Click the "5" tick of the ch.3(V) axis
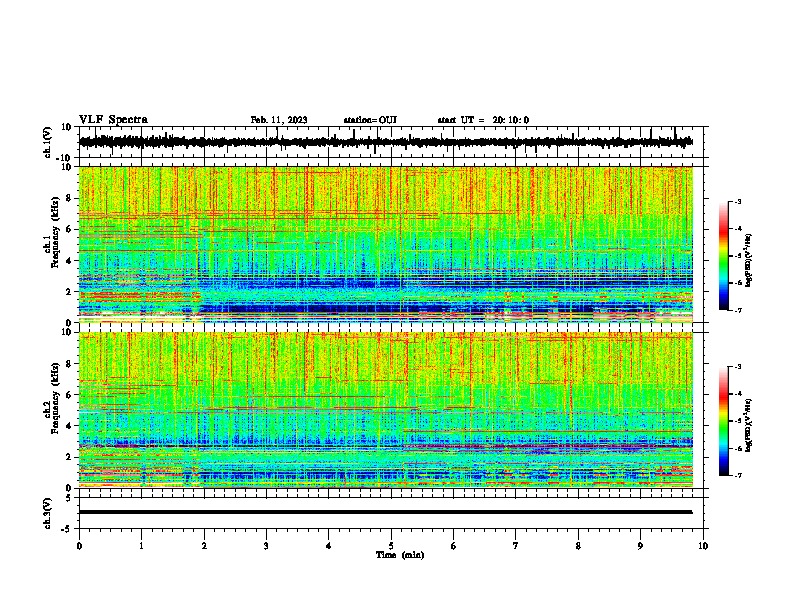 point(69,498)
